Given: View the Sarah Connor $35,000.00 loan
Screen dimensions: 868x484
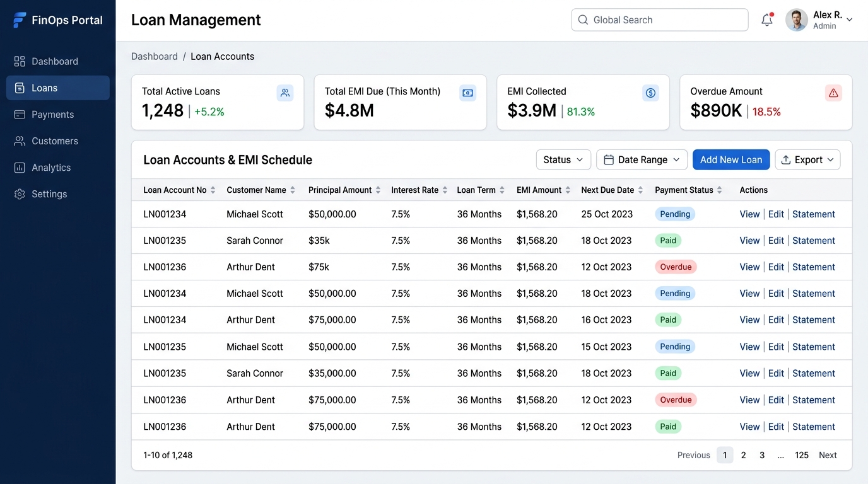Looking at the screenshot, I should (x=749, y=373).
